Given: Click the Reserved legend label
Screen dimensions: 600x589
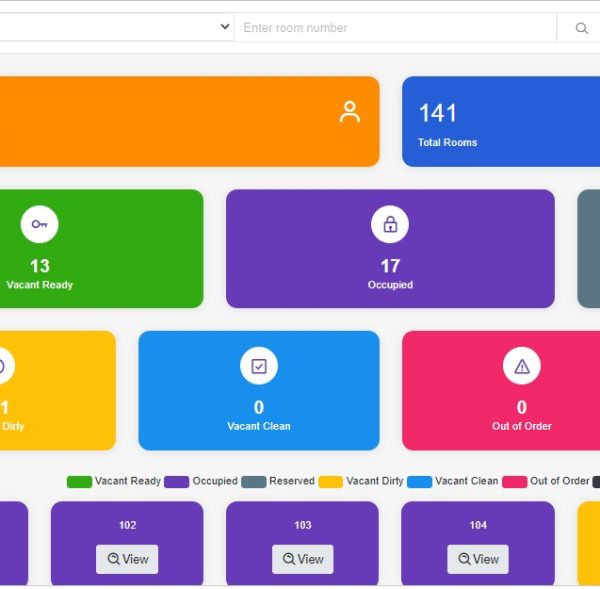Looking at the screenshot, I should tap(292, 481).
